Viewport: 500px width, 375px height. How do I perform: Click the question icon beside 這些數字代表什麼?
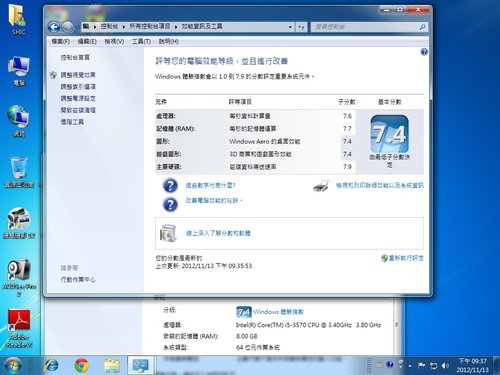point(170,186)
